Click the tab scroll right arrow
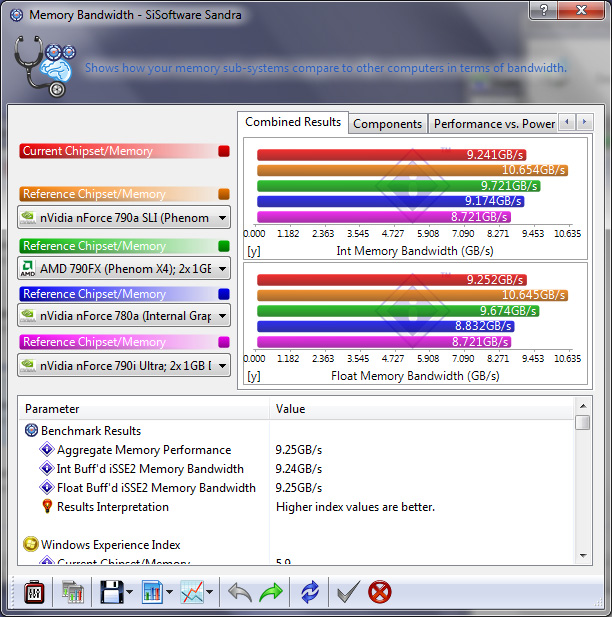 point(585,122)
